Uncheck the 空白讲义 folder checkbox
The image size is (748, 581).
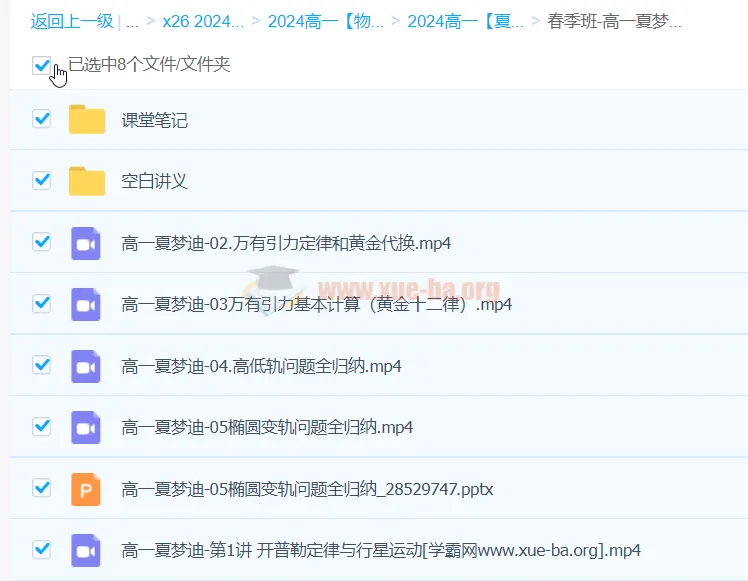click(x=42, y=180)
